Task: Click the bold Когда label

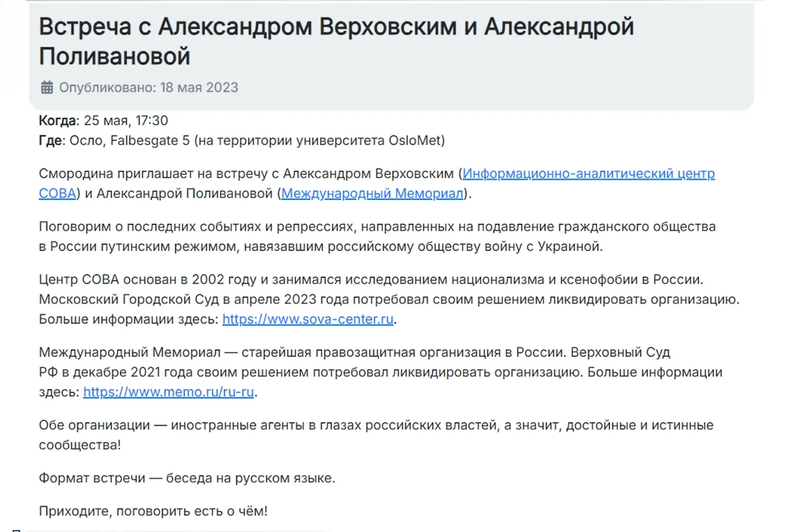Action: pos(58,121)
